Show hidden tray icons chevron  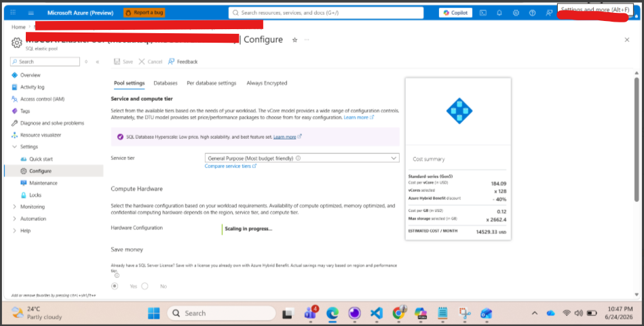(534, 313)
